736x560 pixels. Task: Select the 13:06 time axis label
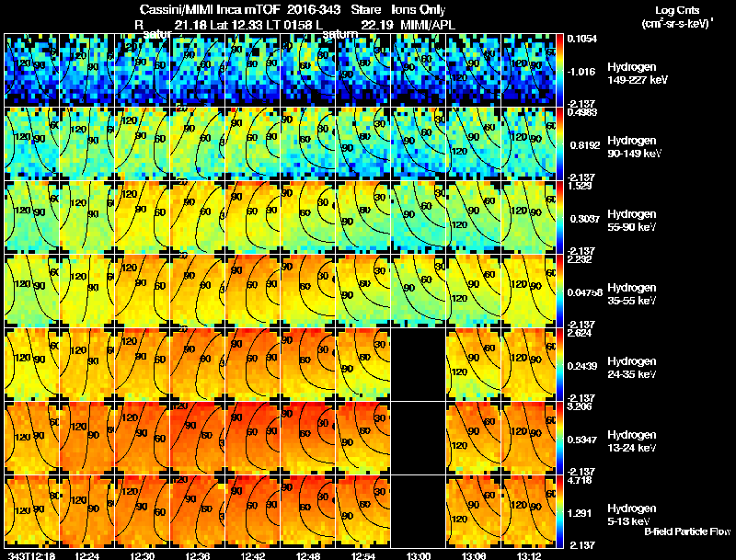point(474,555)
